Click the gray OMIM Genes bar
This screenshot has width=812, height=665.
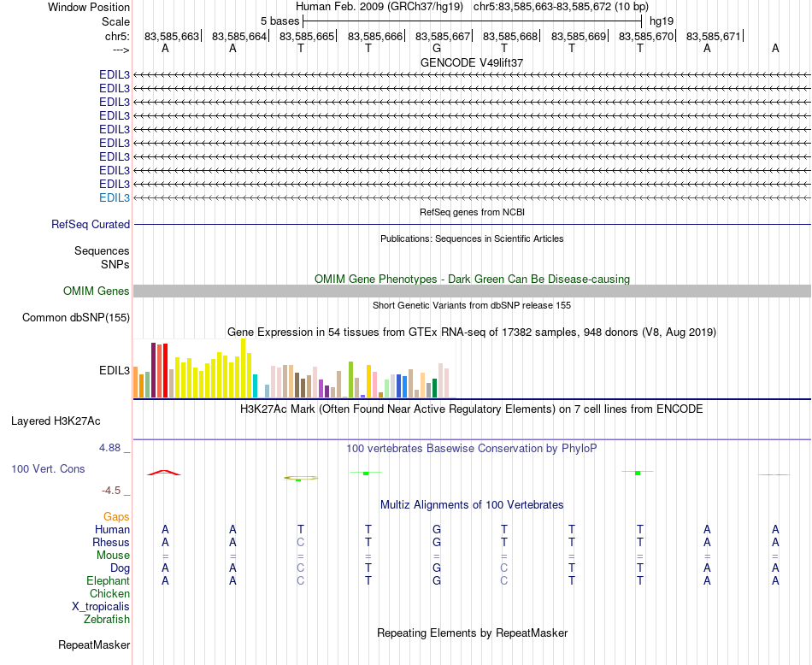point(472,291)
